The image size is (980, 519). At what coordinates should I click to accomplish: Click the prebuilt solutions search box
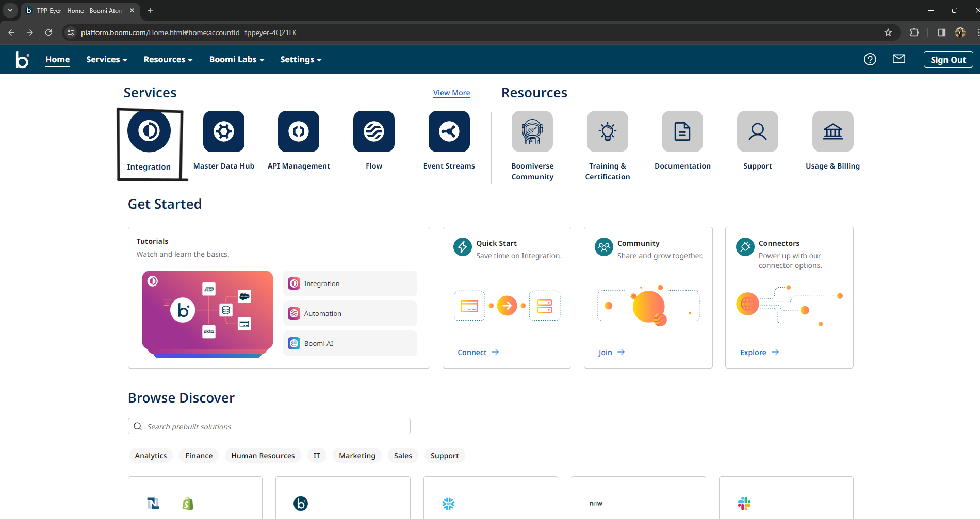(x=269, y=426)
